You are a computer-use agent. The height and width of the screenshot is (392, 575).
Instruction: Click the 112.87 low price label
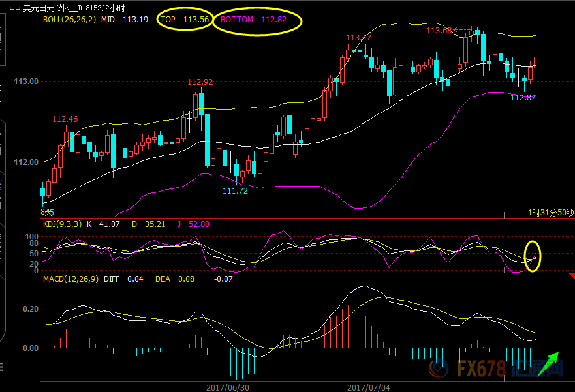pos(523,97)
